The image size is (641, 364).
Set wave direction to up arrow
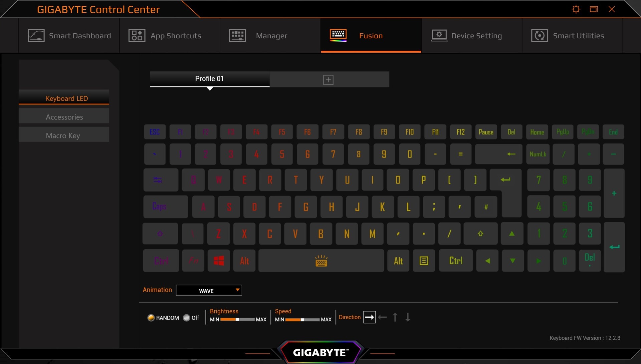pos(395,317)
